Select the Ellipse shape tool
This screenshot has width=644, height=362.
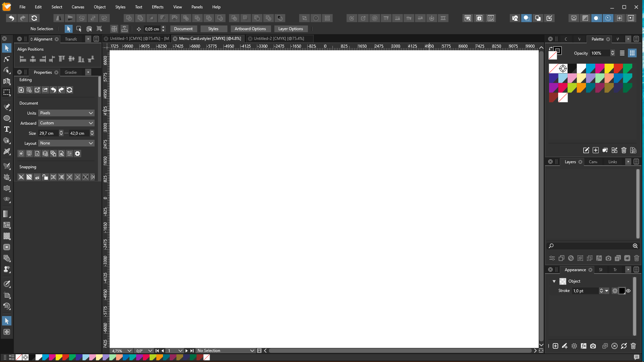(x=7, y=118)
